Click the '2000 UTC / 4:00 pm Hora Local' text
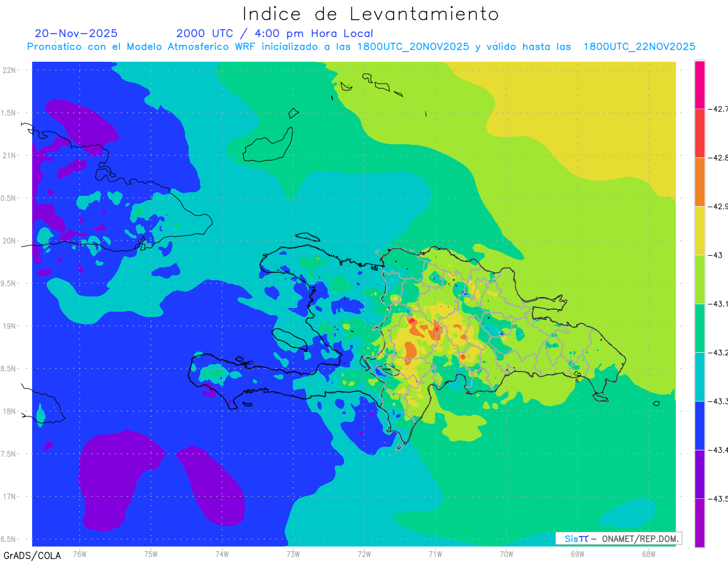The height and width of the screenshot is (562, 728). pos(275,33)
